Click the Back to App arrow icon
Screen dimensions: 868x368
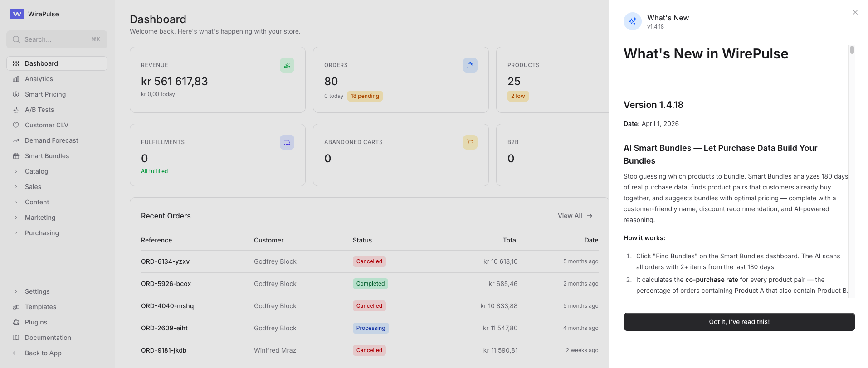[16, 353]
